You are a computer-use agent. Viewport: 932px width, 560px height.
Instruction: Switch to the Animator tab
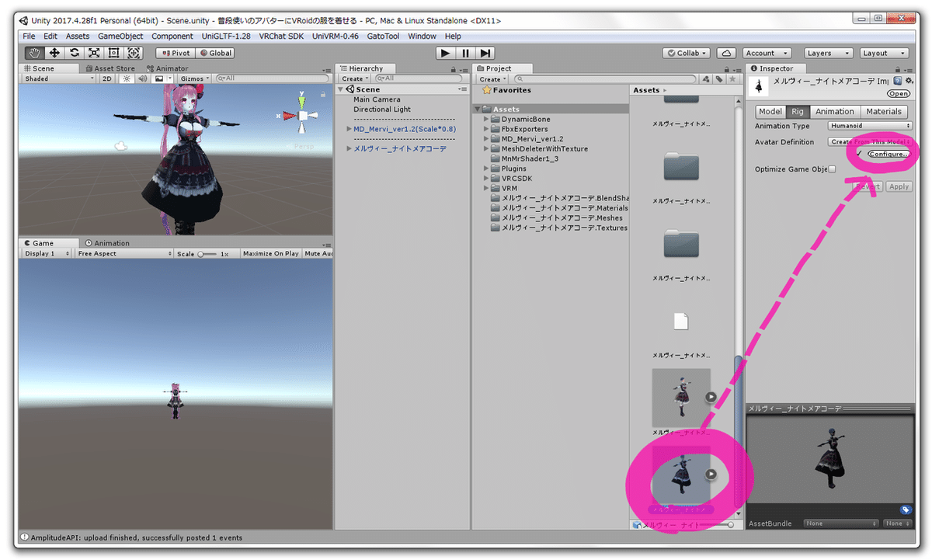(168, 68)
